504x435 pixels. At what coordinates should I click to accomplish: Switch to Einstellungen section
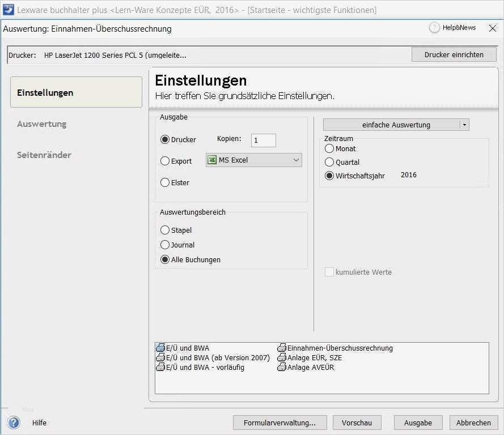click(x=76, y=92)
